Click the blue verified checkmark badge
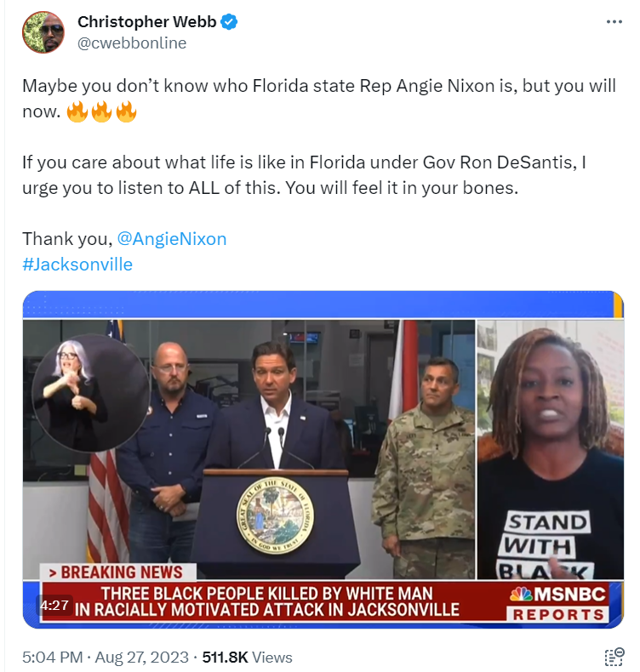The image size is (640, 672). [x=229, y=21]
